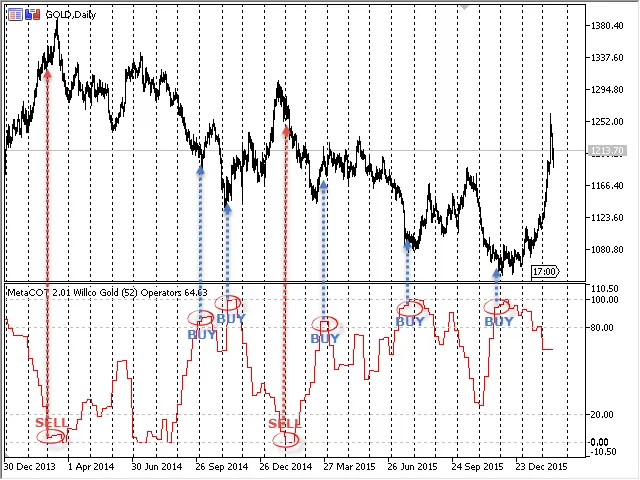The height and width of the screenshot is (480, 640).
Task: Click the blue and red icon before GOLD,Daily
Action: pyautogui.click(x=12, y=16)
